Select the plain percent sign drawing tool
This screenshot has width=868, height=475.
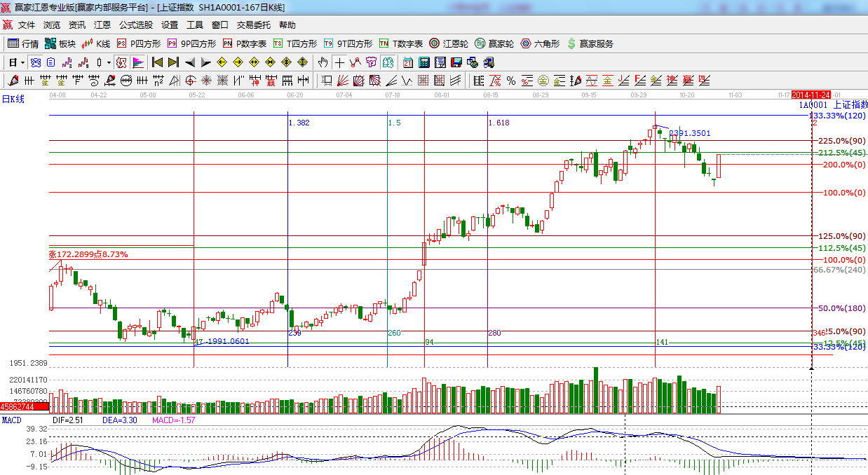click(511, 81)
